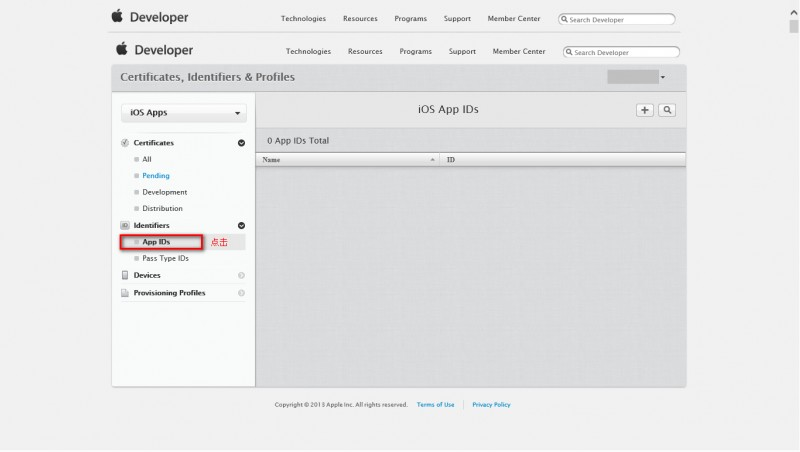Expand the Provisioning Profiles section arrow

click(x=241, y=293)
